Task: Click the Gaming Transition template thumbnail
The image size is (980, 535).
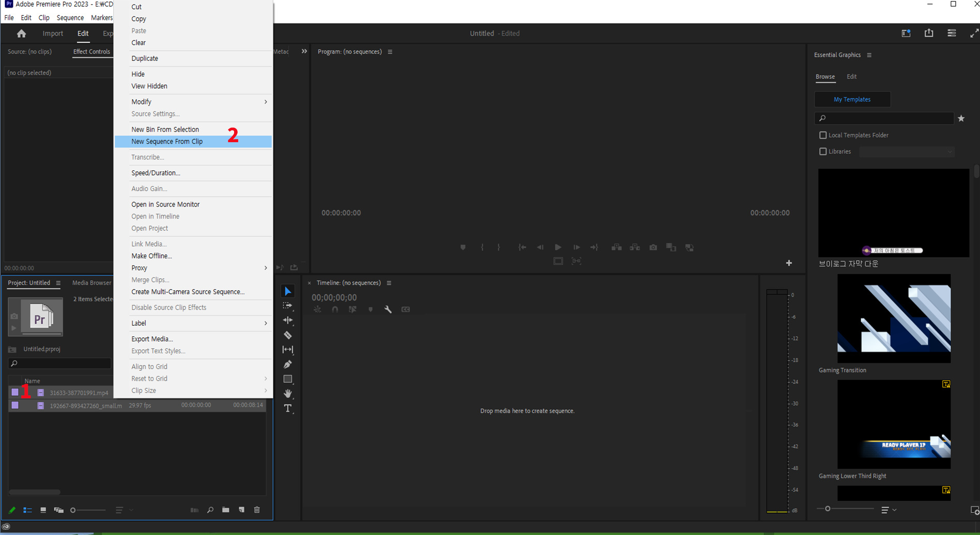Action: coord(893,319)
